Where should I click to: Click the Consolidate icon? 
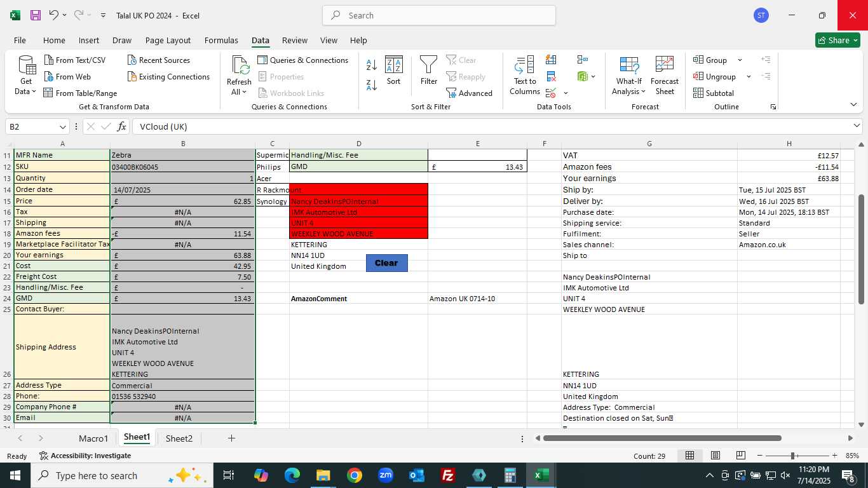tap(582, 60)
